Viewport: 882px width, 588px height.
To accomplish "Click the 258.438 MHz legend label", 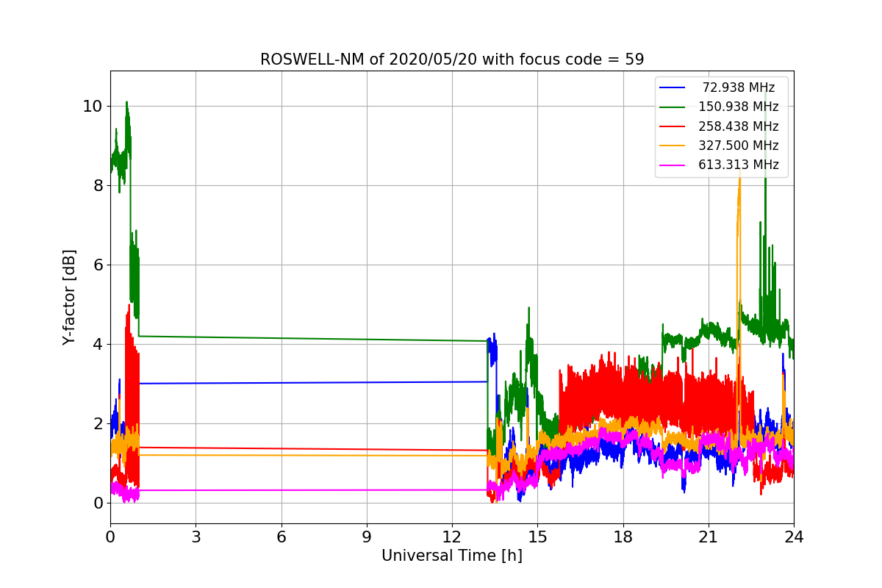I will coord(739,126).
